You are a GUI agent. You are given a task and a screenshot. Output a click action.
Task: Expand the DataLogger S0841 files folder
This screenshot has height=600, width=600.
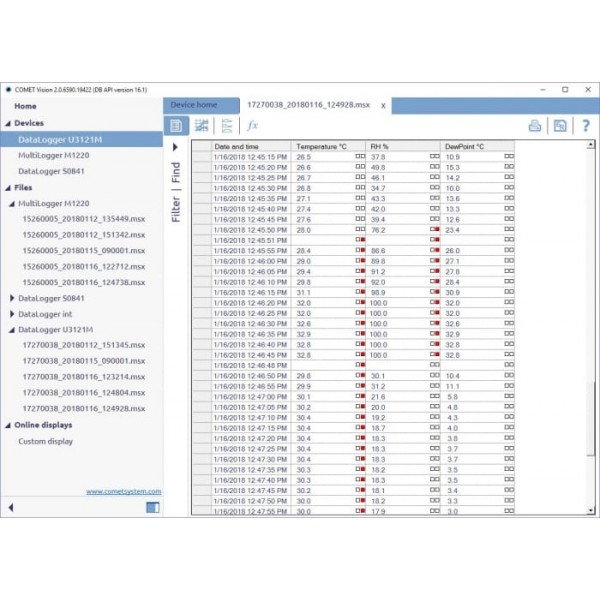[x=12, y=298]
